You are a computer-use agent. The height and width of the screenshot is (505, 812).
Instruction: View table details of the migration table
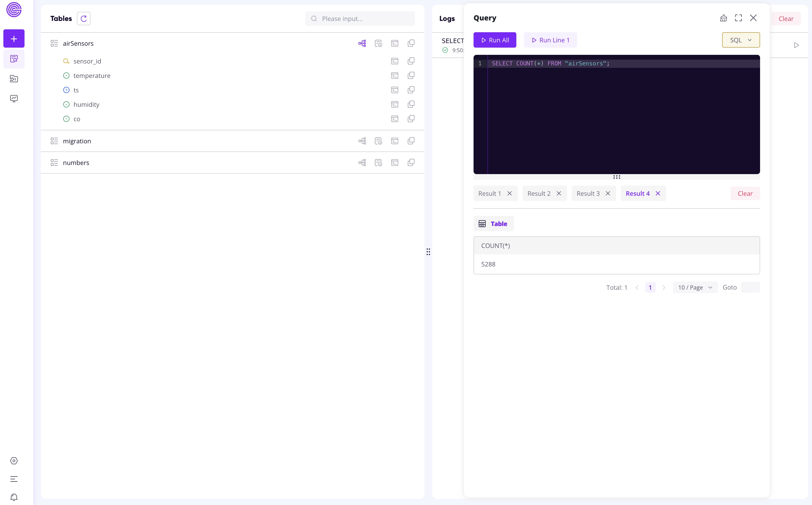click(379, 141)
